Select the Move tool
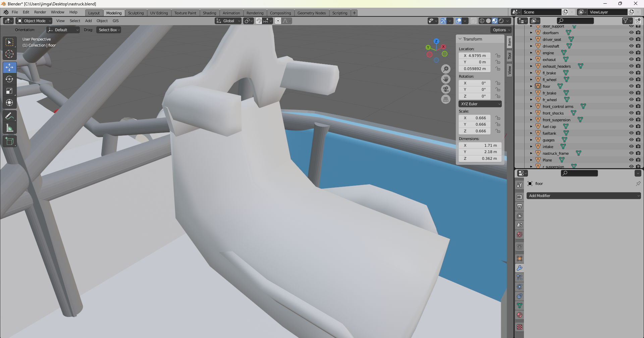This screenshot has height=338, width=644. click(x=9, y=67)
